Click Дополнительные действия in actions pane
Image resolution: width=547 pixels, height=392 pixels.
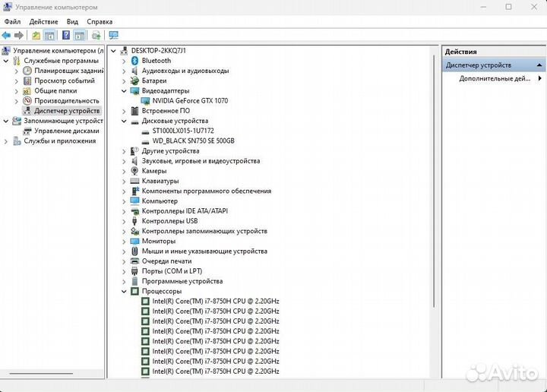494,78
